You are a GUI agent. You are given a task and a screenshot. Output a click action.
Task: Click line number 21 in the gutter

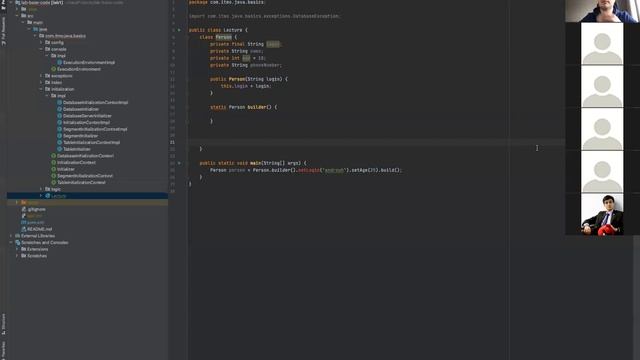pyautogui.click(x=172, y=142)
